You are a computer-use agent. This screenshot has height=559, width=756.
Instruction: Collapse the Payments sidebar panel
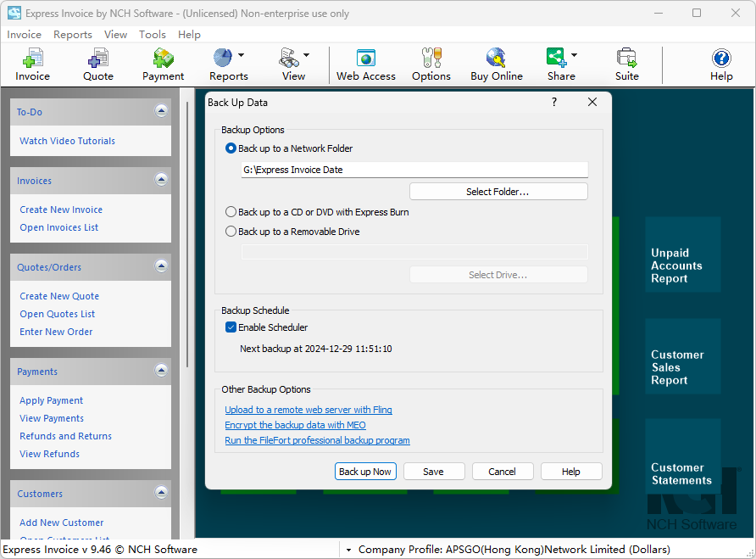pos(161,371)
